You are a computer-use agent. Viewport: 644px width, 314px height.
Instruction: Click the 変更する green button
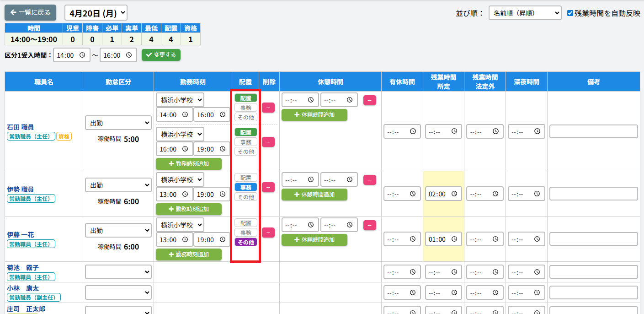[x=161, y=55]
